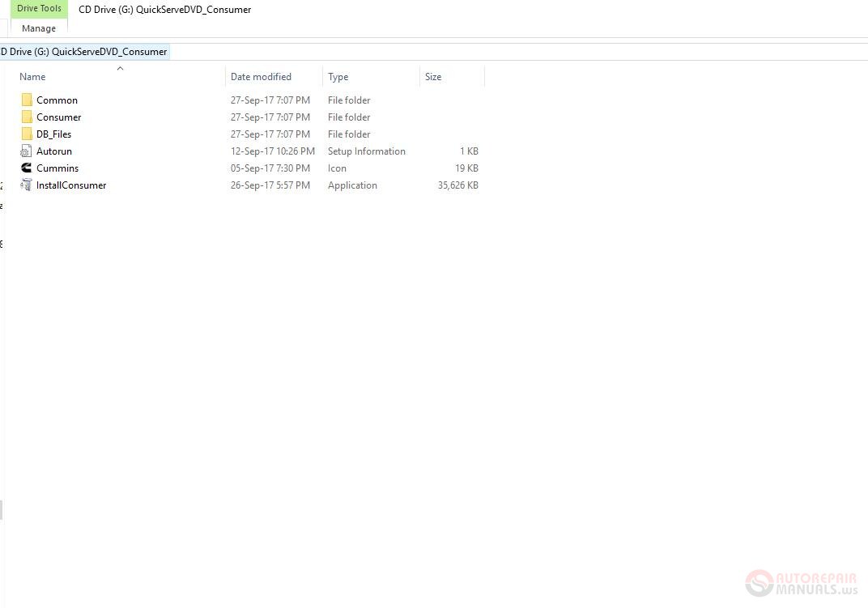Toggle sort direction arrow above Name
The height and width of the screenshot is (608, 868).
coord(120,68)
